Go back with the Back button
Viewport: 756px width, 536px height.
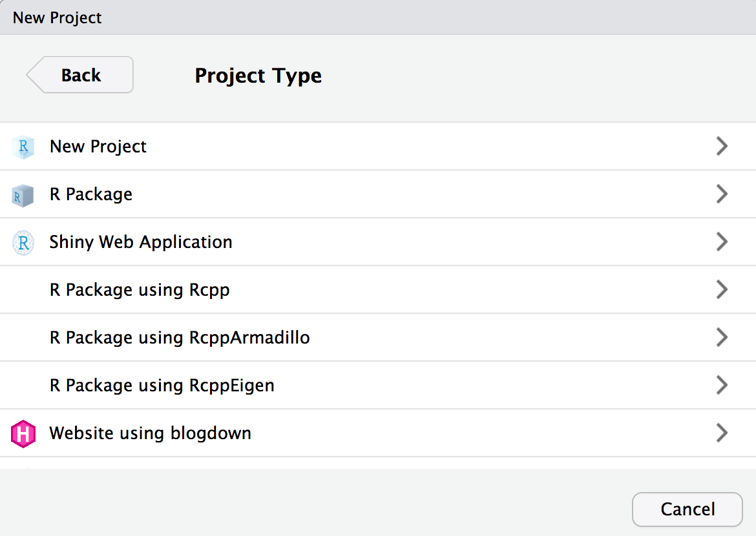click(81, 75)
